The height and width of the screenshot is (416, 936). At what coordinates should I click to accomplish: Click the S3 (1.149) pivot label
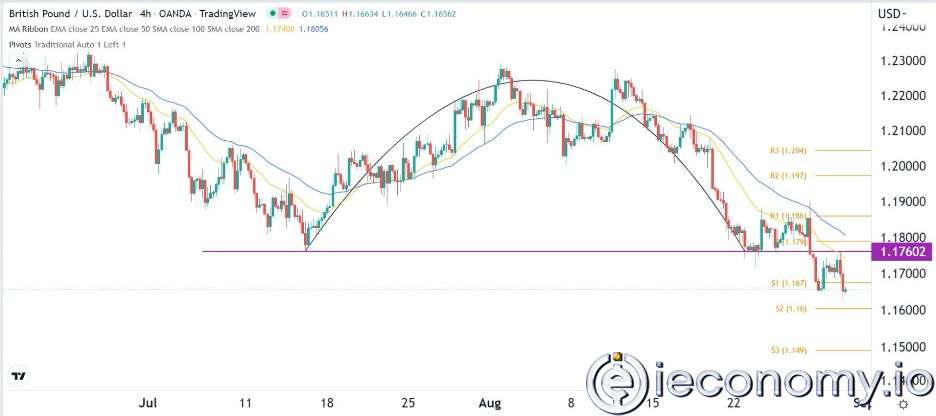pos(788,350)
